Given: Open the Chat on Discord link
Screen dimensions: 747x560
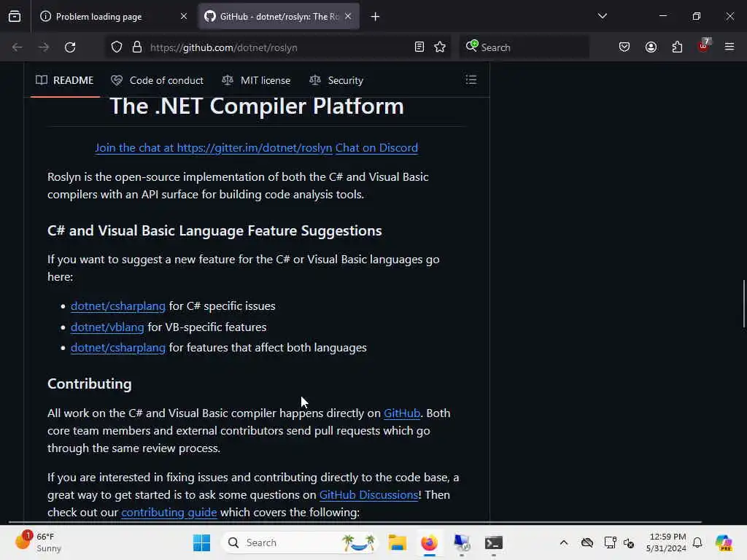Looking at the screenshot, I should pos(376,148).
